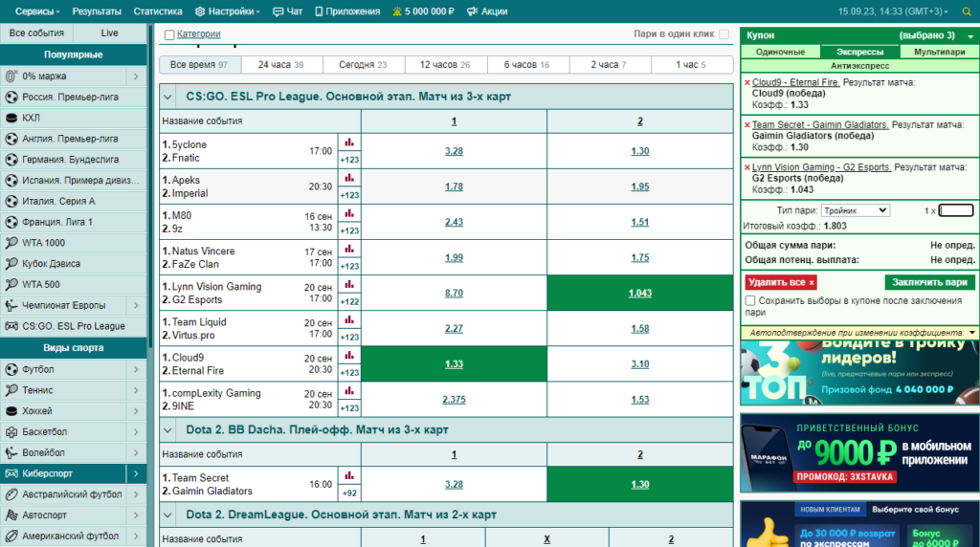The image size is (980, 547).
Task: Click the bet stake input field
Action: pos(956,210)
